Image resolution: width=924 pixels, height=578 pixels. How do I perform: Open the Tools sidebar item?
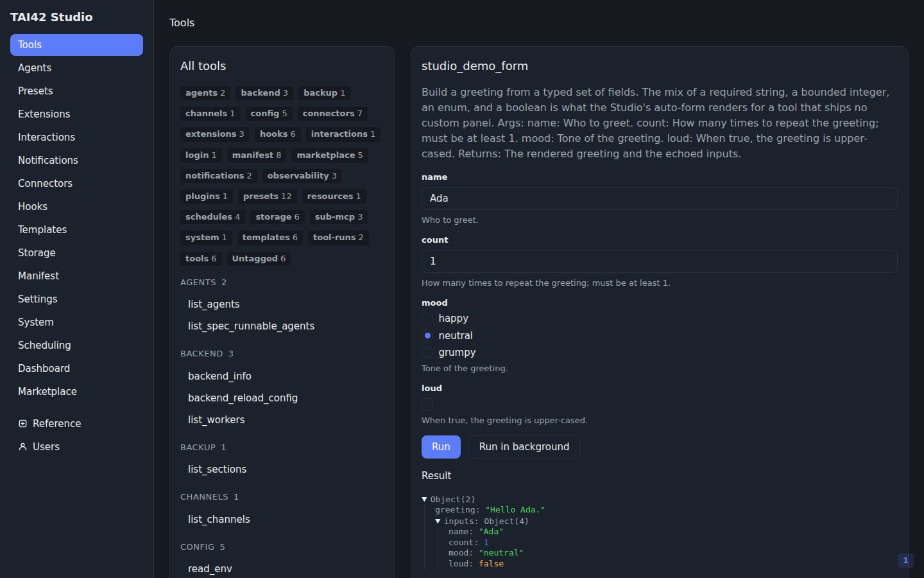(76, 45)
